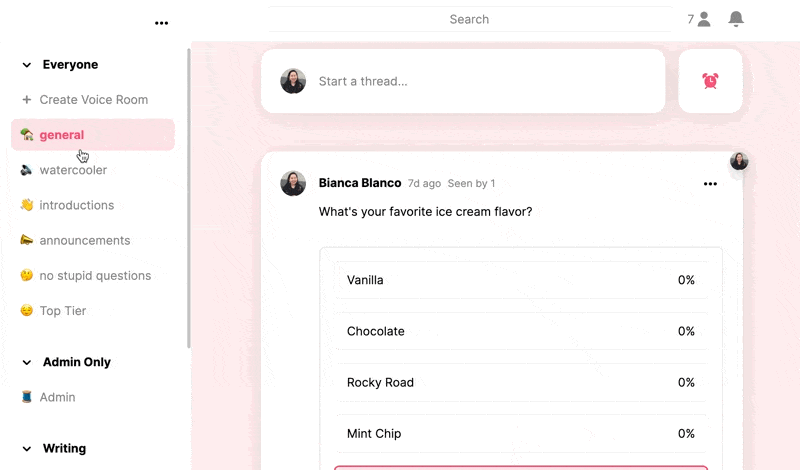Click the Start a thread field
Image resolution: width=800 pixels, height=470 pixels.
(x=463, y=81)
